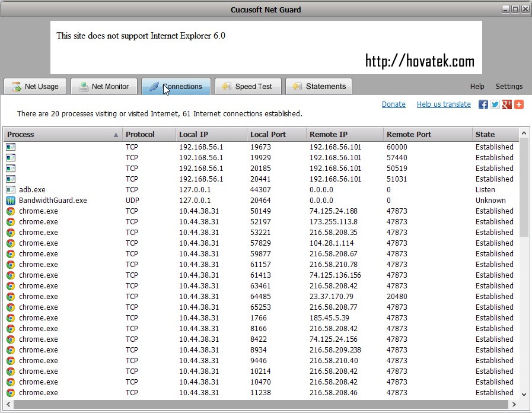Screen dimensions: 532x413
Task: Click Chrome icon in local port 57829 row
Action: [11, 243]
